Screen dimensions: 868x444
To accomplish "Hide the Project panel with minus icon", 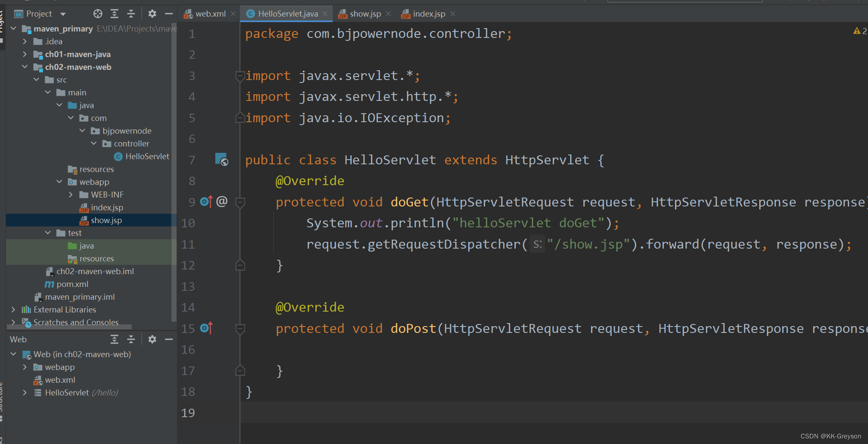I will click(168, 14).
